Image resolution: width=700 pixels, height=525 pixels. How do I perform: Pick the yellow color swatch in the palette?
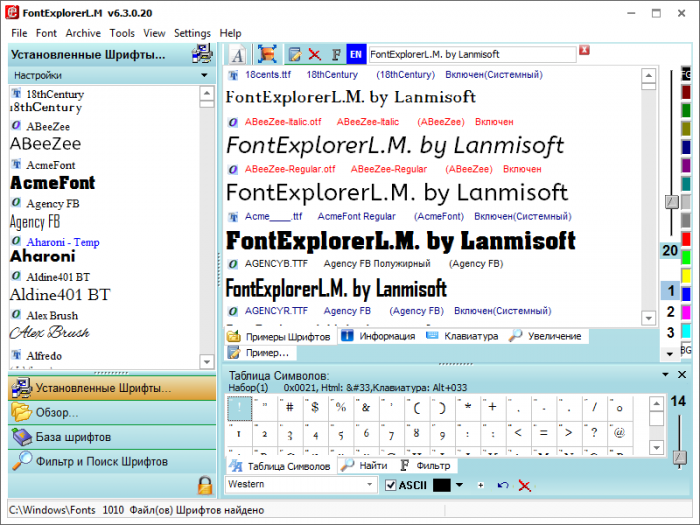click(686, 275)
